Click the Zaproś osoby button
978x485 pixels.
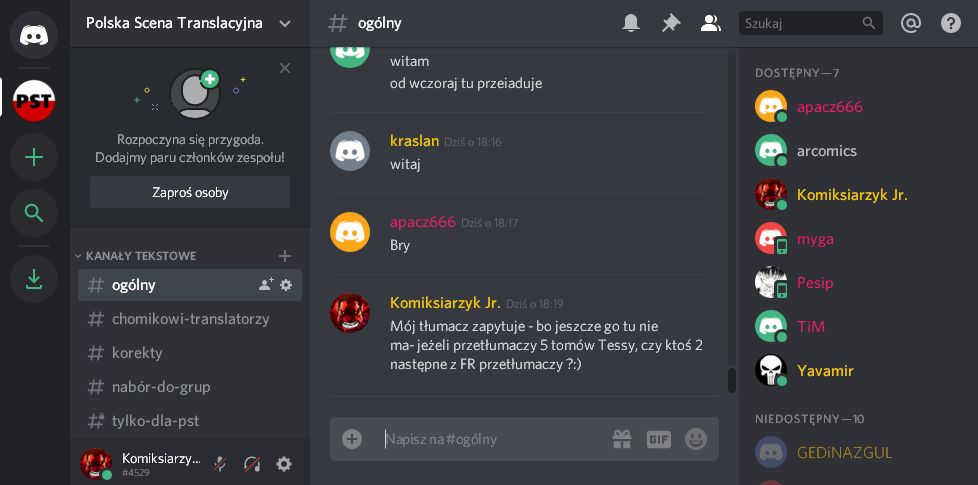(190, 192)
